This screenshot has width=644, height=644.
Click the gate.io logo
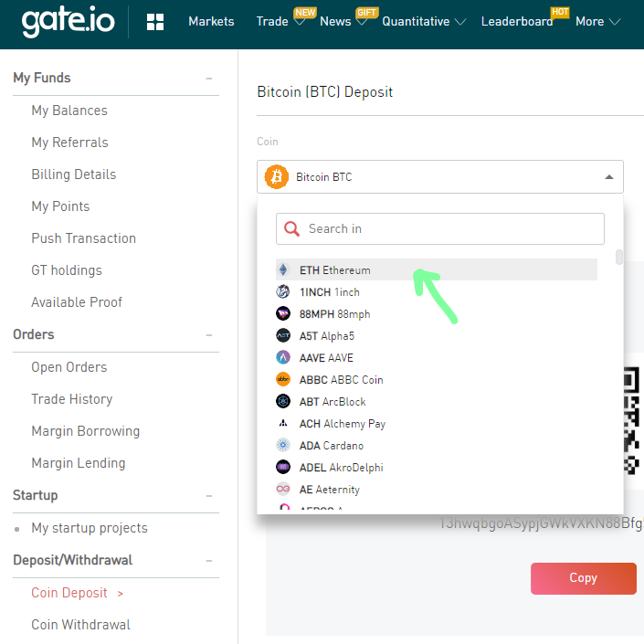coord(69,21)
